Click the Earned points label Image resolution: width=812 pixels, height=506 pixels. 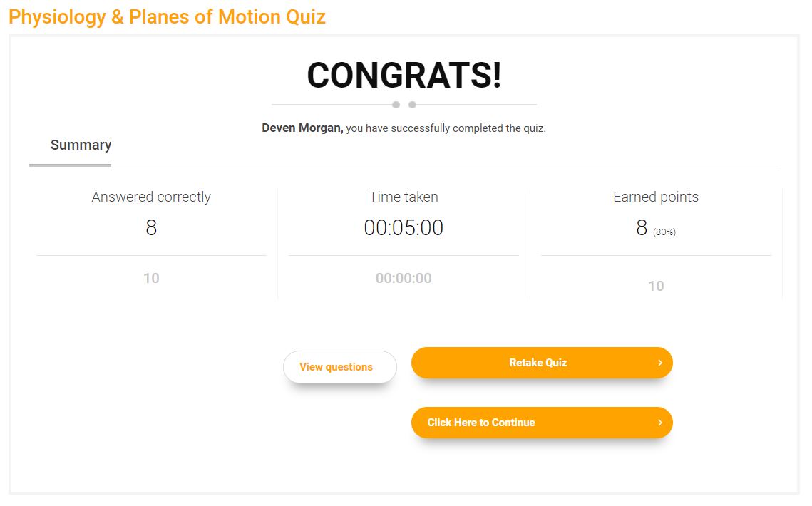[x=656, y=197]
